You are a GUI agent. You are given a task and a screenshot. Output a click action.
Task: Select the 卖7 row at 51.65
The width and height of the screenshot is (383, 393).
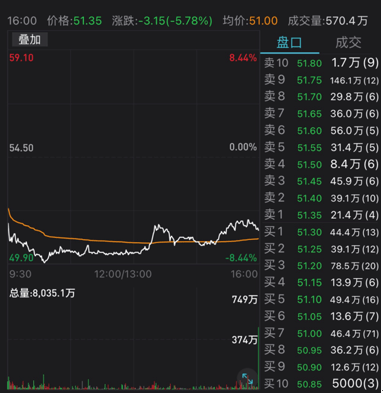(x=321, y=114)
